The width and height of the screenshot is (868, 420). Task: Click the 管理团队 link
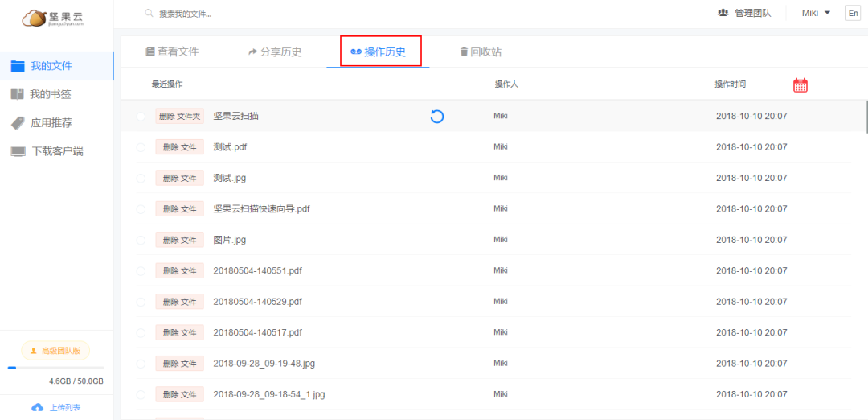(x=744, y=13)
